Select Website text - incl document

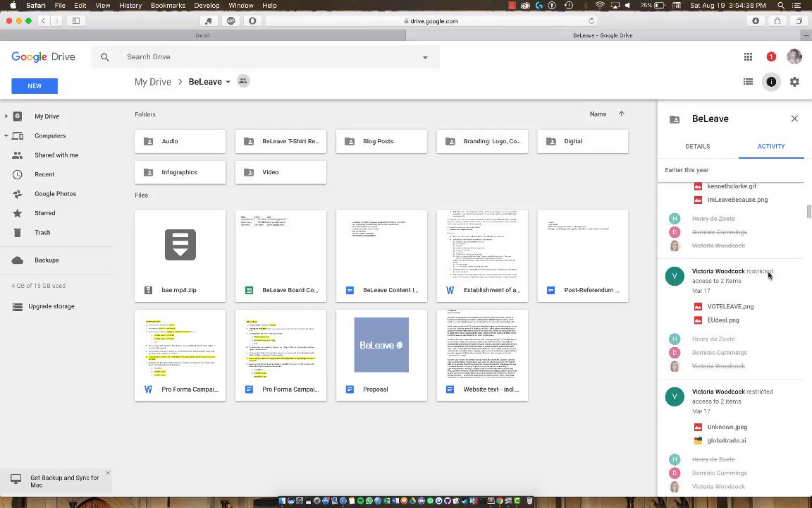[482, 356]
